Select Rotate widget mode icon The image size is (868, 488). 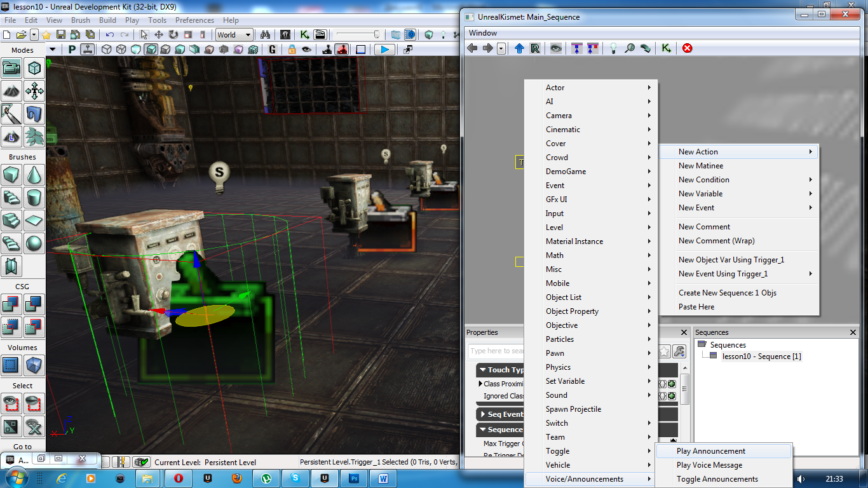tap(173, 35)
